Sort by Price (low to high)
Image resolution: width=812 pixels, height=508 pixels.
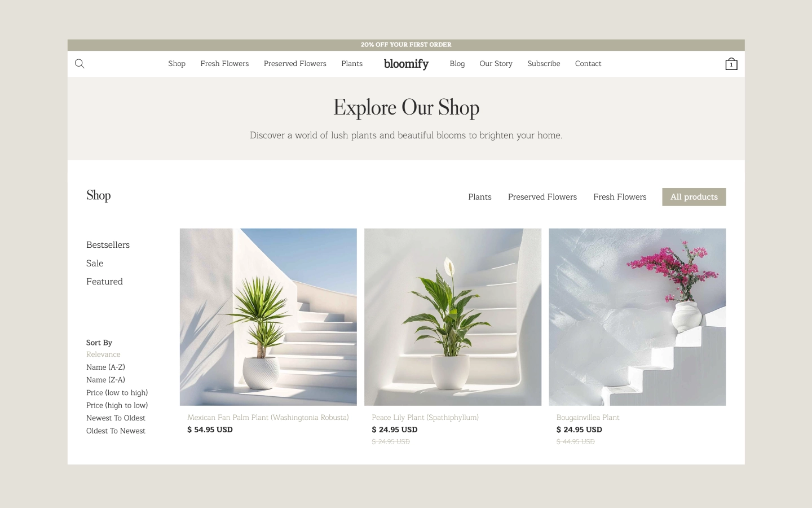[117, 393]
